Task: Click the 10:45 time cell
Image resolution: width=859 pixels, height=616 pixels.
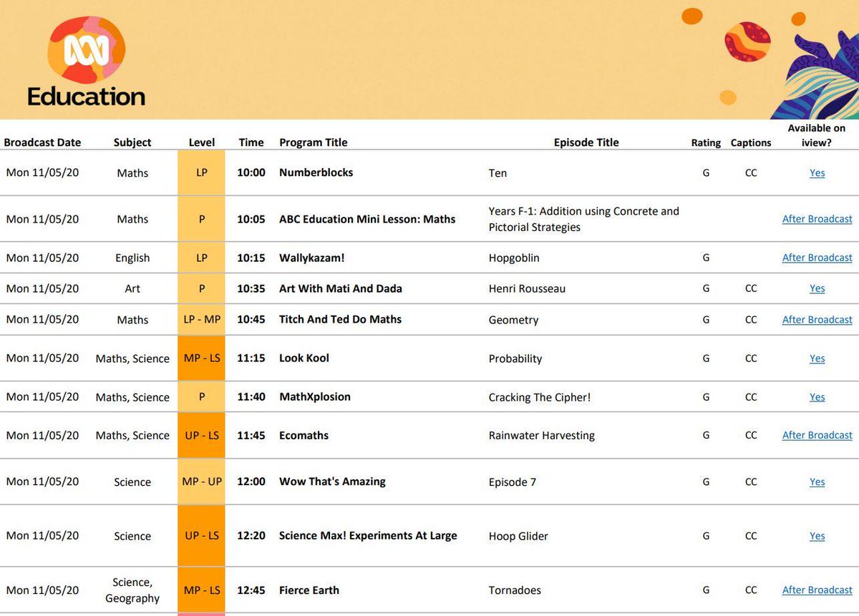Action: (x=251, y=320)
